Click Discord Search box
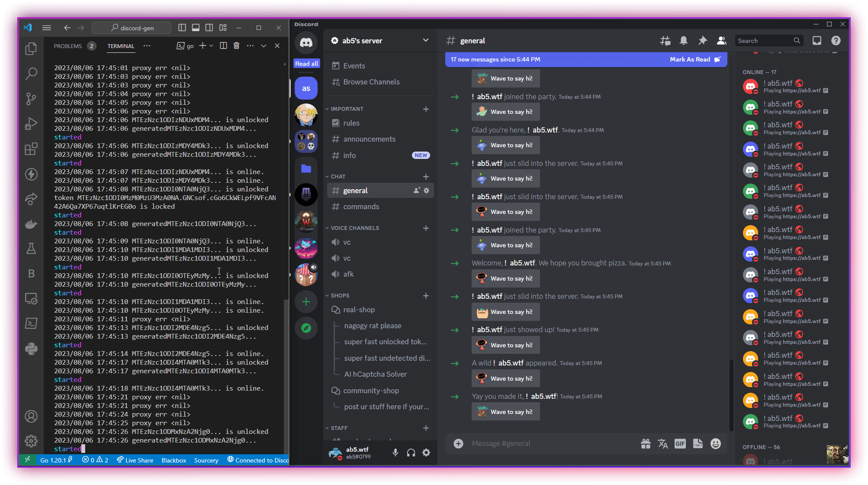This screenshot has height=485, width=868. pos(768,41)
